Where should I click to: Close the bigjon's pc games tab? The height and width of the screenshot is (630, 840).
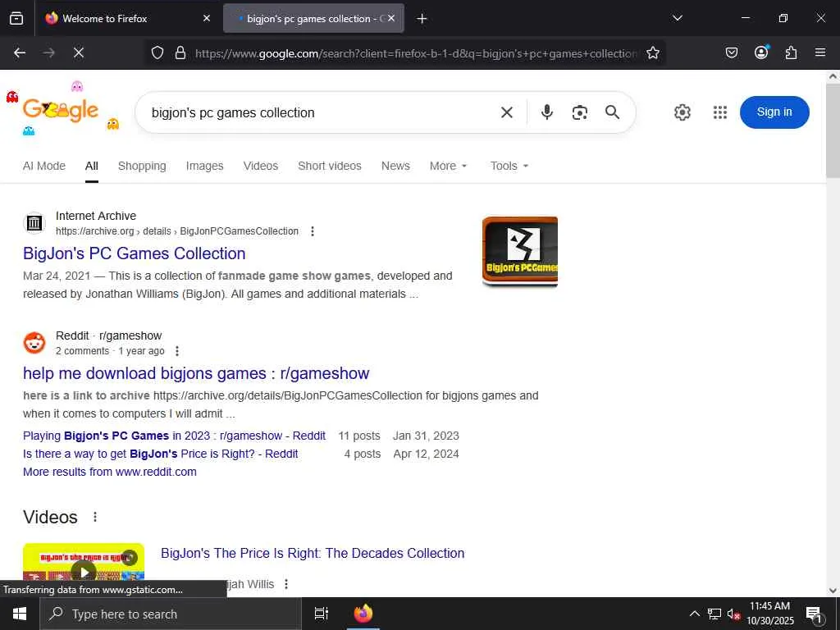391,18
